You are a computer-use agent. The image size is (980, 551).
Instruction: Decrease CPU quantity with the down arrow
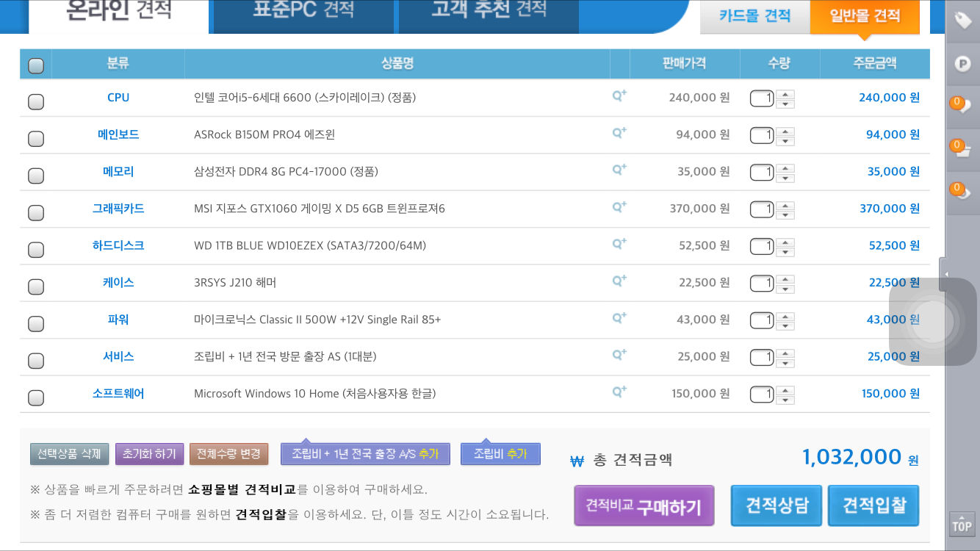coord(786,104)
